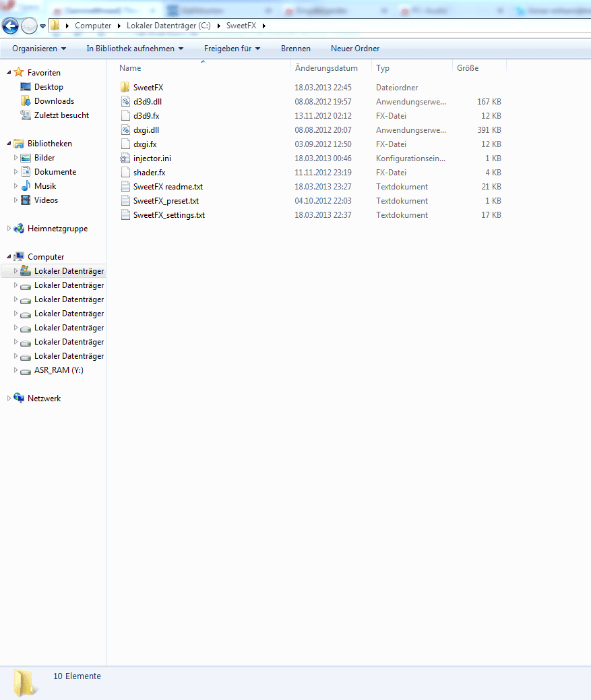The height and width of the screenshot is (700, 591).
Task: Select SweetFX_preset.txt file icon
Action: (x=125, y=201)
